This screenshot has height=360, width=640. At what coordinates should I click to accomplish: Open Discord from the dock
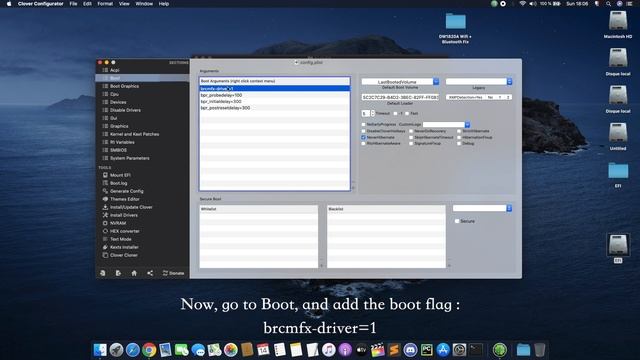pyautogui.click(x=410, y=350)
